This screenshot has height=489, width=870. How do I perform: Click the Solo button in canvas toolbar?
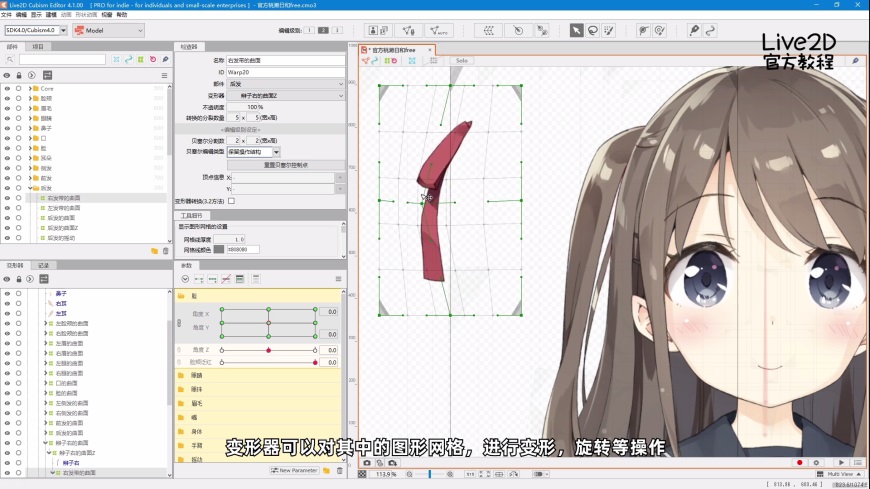462,61
